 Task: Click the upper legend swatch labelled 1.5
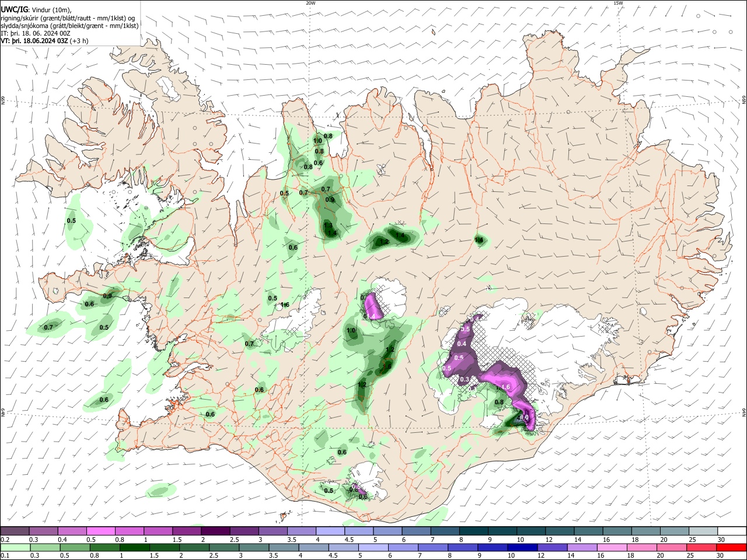coord(186,531)
